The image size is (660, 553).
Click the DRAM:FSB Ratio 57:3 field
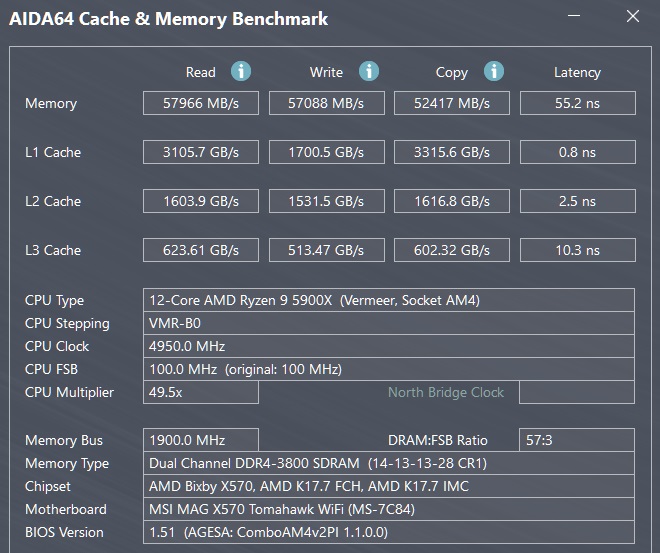point(577,440)
